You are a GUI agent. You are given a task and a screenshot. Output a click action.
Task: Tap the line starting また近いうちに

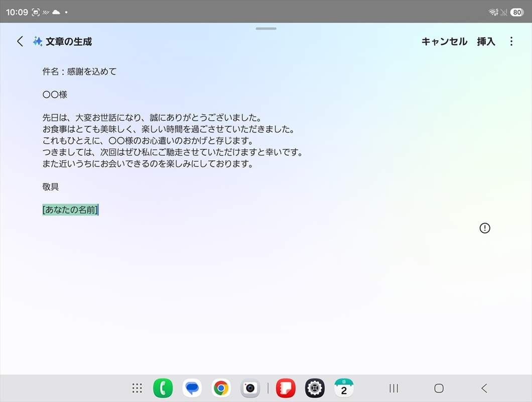click(x=148, y=164)
